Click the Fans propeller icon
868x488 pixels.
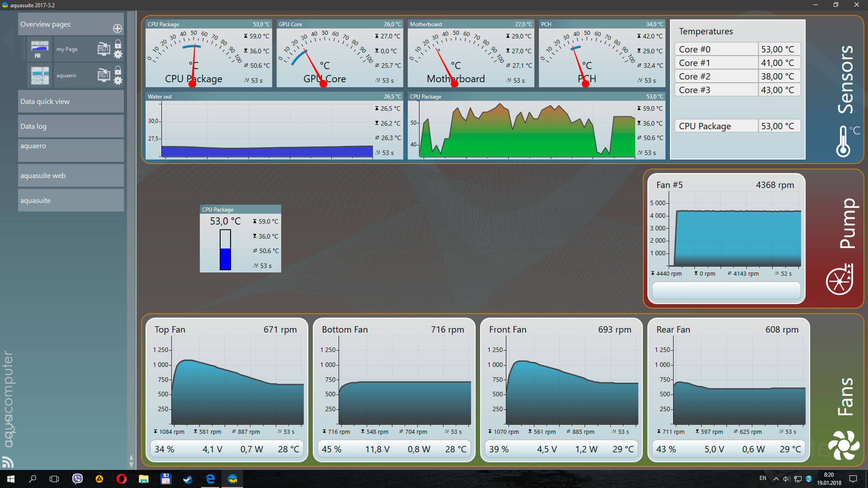click(x=844, y=445)
